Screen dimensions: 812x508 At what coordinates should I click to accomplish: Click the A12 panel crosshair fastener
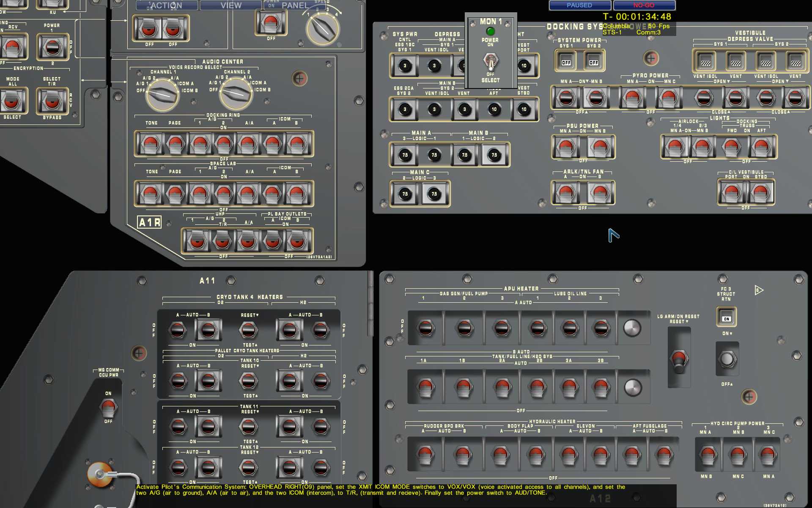coord(749,397)
